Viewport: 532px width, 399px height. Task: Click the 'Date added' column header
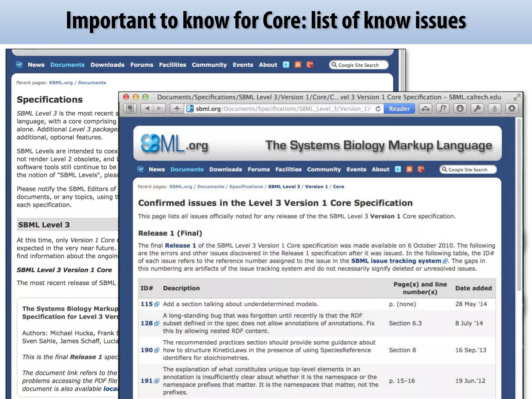pyautogui.click(x=473, y=288)
